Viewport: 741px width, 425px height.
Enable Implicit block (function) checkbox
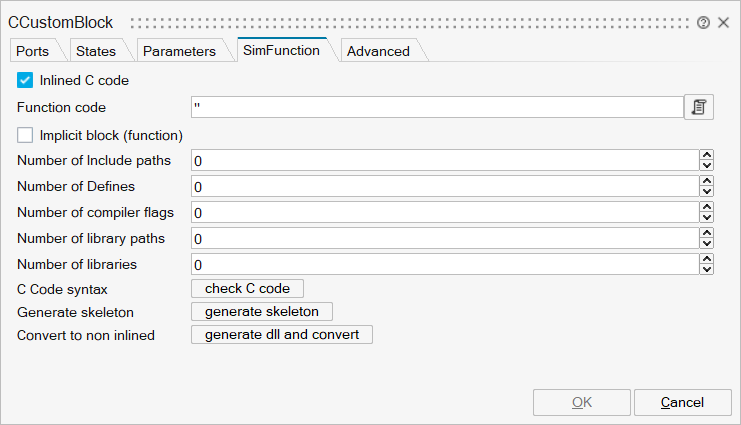tap(25, 134)
